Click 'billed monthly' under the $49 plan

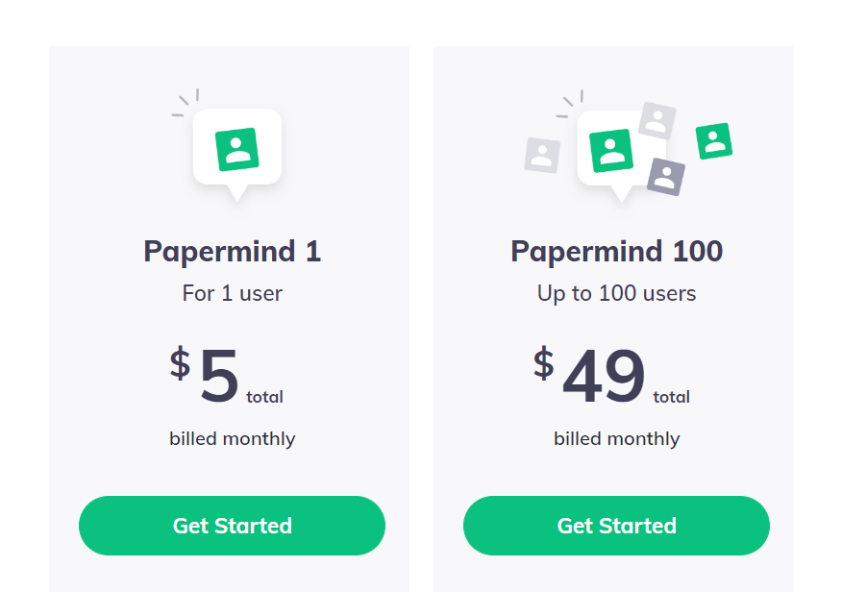[x=616, y=439]
